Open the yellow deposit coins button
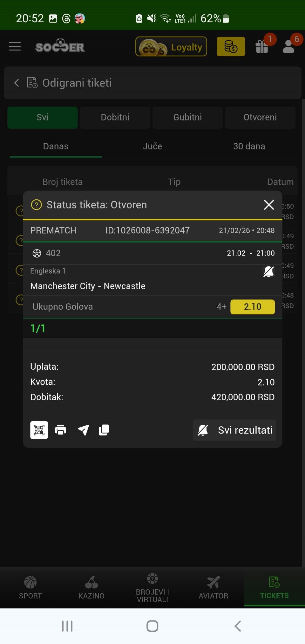 click(231, 47)
